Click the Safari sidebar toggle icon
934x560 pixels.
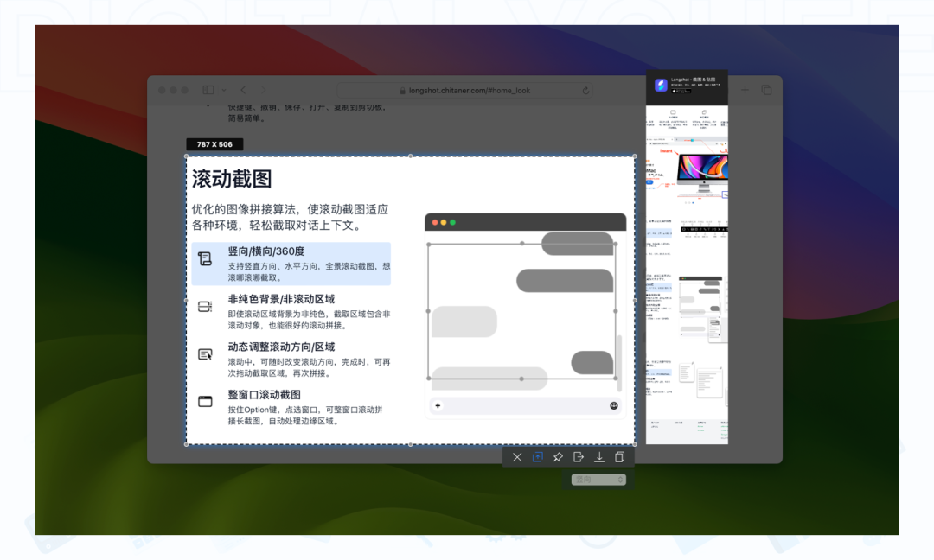(x=208, y=90)
